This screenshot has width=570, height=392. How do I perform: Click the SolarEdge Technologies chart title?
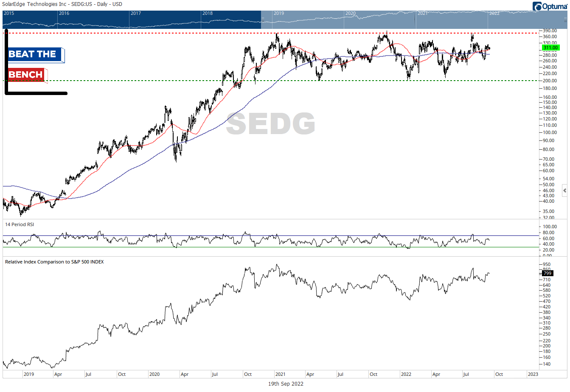point(62,4)
